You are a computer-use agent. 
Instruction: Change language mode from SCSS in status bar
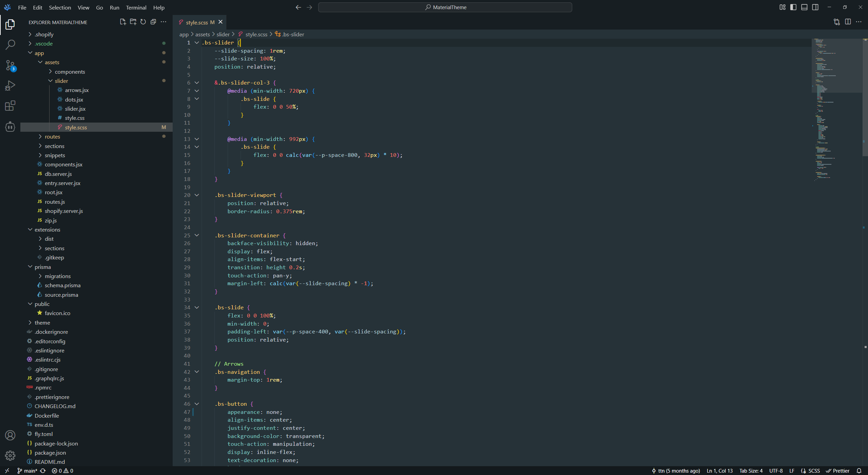click(814, 471)
